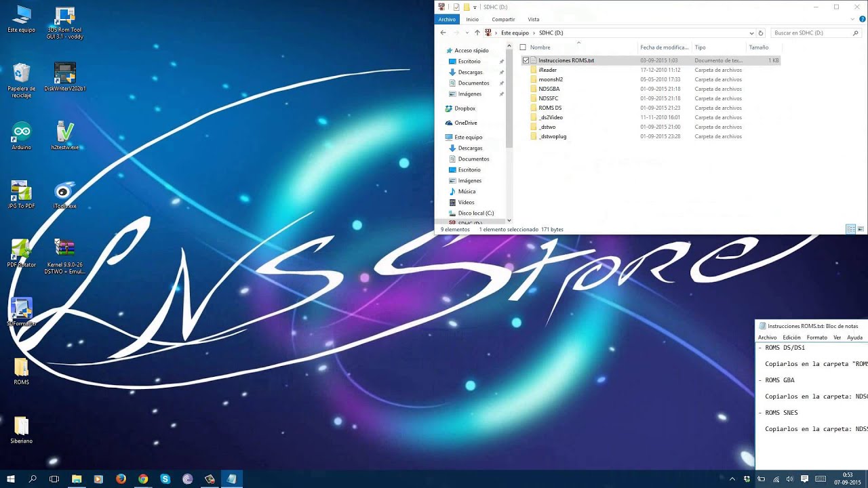This screenshot has height=488, width=868.
Task: Open the Inicio ribbon tab
Action: (472, 20)
